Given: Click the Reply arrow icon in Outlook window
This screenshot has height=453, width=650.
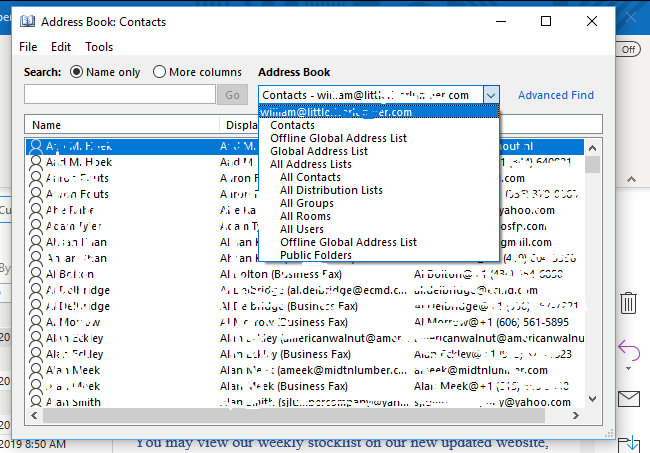Looking at the screenshot, I should point(629,350).
